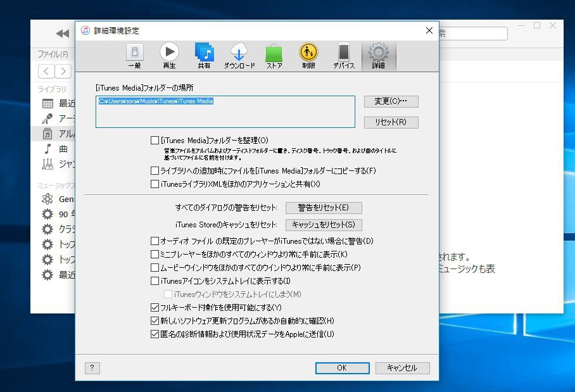Enable keep MiniPlayer on top checkbox
This screenshot has width=575, height=392.
pos(155,254)
